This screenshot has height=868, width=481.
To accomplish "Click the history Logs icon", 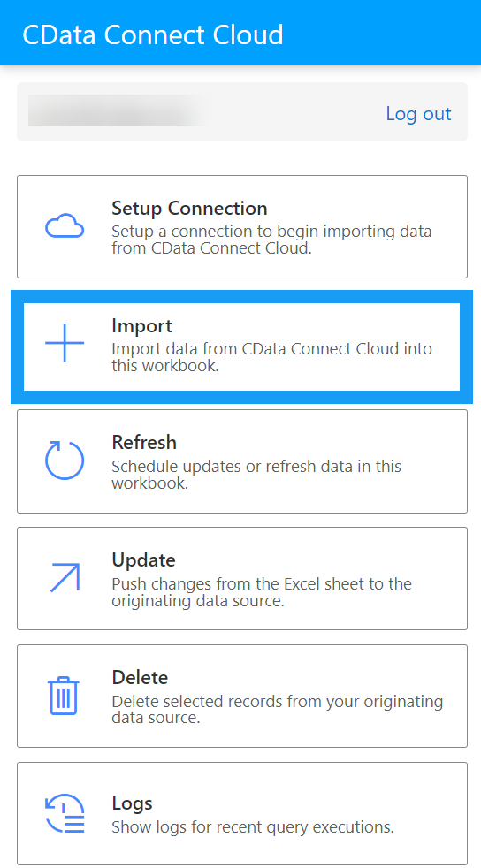I will tap(65, 812).
